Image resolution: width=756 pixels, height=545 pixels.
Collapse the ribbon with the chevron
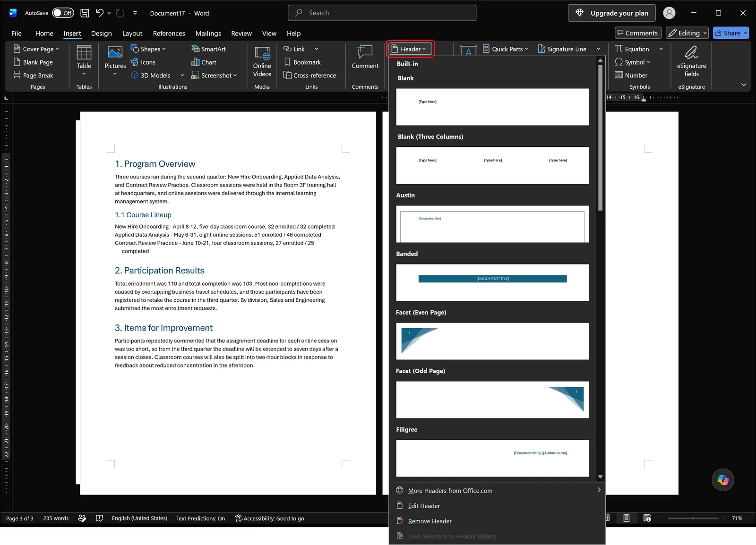[744, 85]
